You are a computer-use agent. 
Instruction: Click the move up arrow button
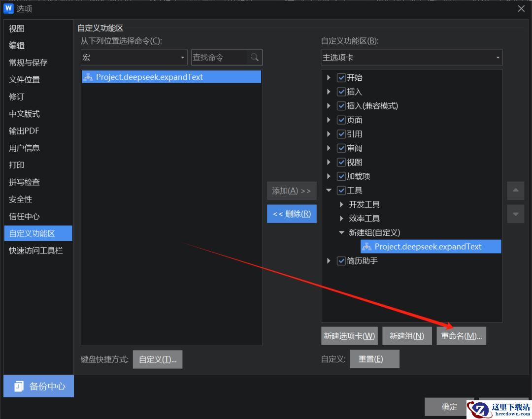(x=515, y=191)
